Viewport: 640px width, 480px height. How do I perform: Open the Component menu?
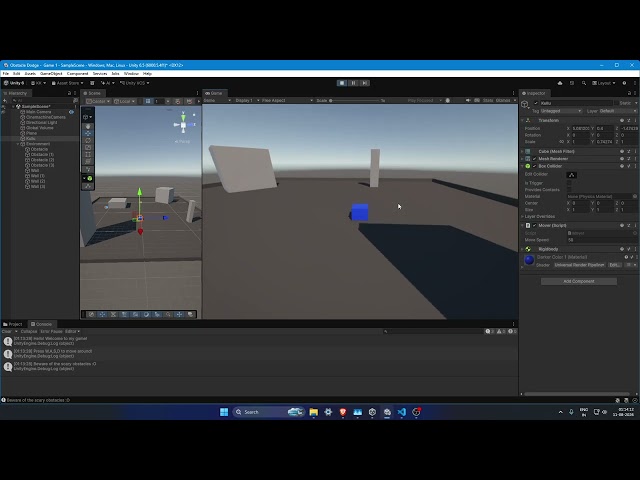coord(78,74)
